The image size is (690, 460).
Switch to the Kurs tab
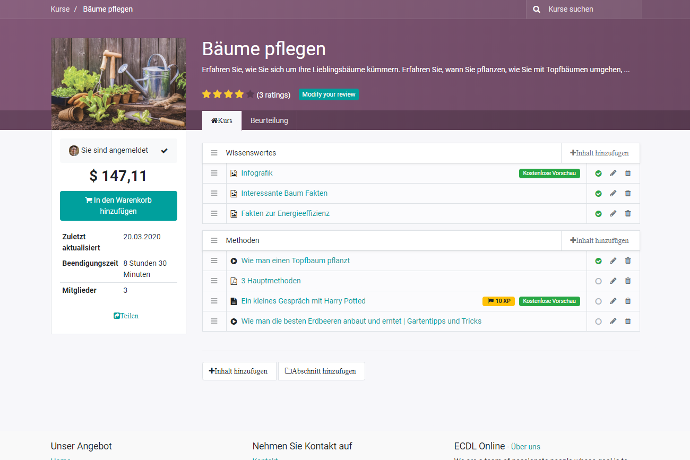pos(222,121)
